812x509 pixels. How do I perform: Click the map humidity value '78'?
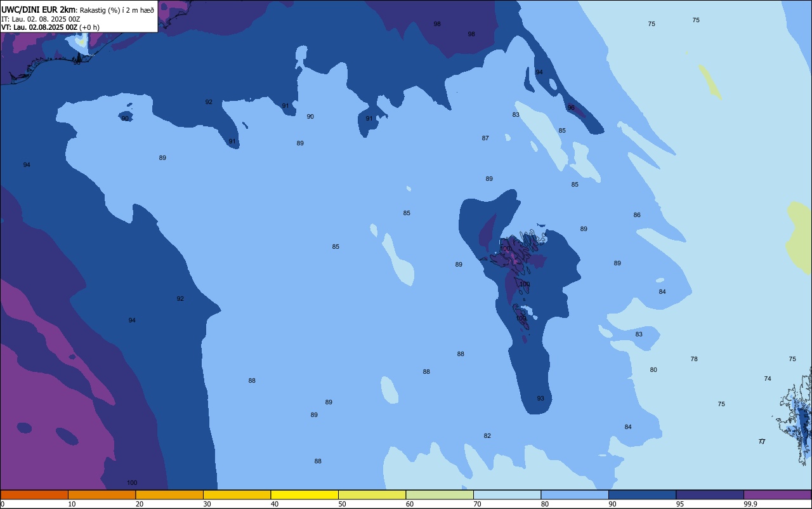[x=694, y=359]
